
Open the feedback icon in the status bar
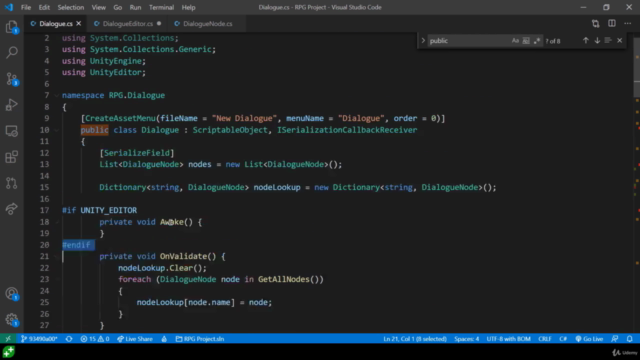(x=615, y=339)
